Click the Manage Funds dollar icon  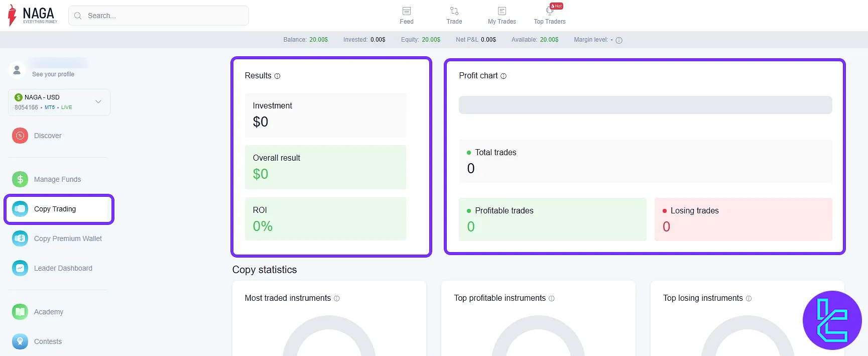coord(20,179)
